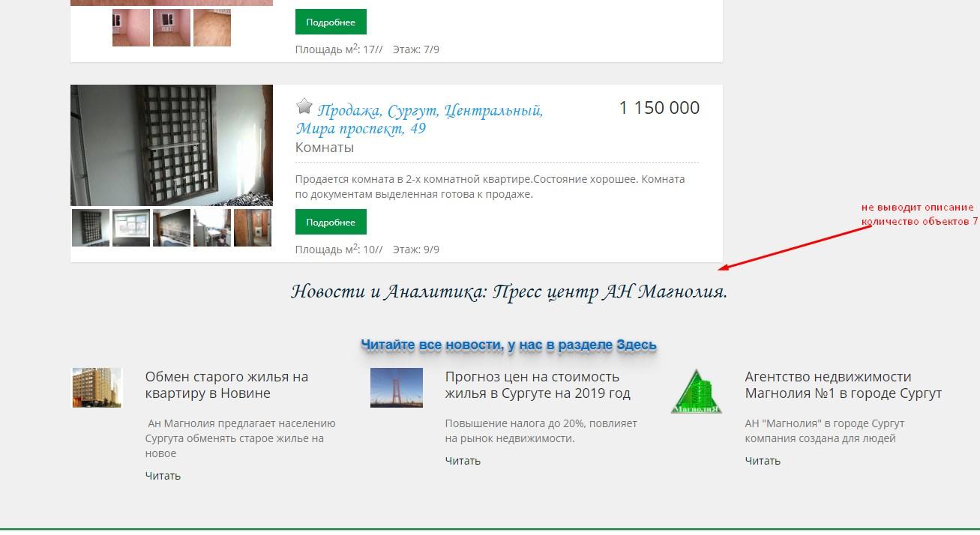This screenshot has width=980, height=535.
Task: Click the Комнаты category label
Action: point(325,148)
